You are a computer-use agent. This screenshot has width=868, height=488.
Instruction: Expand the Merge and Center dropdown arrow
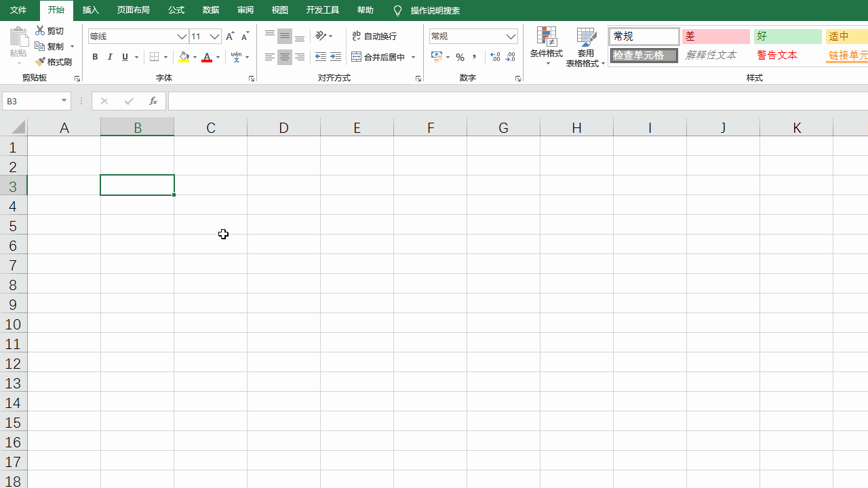(414, 58)
